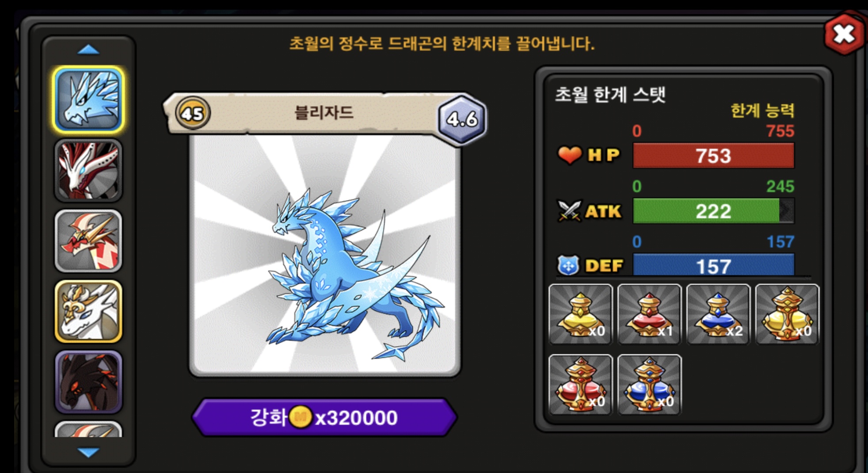Screen dimensions: 868x473
Task: Use the small red potion x1
Action: click(x=649, y=314)
